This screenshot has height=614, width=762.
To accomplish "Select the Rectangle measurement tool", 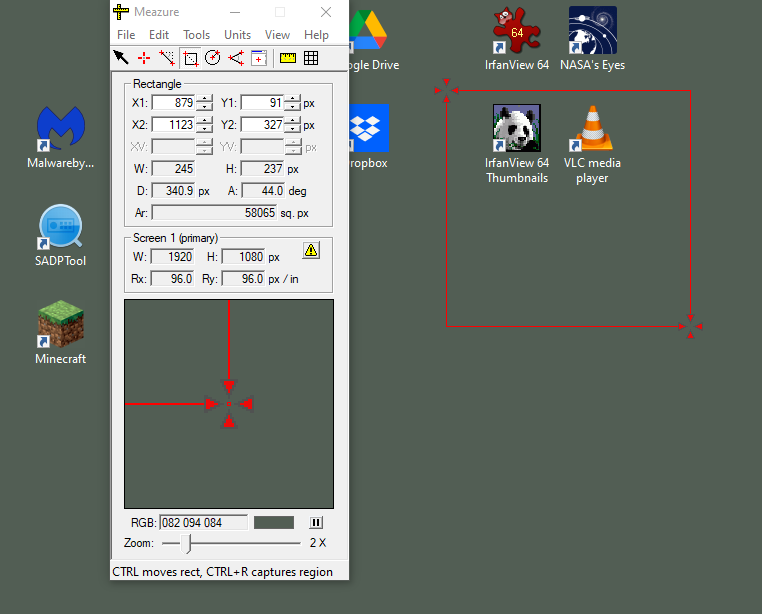I will tap(190, 58).
